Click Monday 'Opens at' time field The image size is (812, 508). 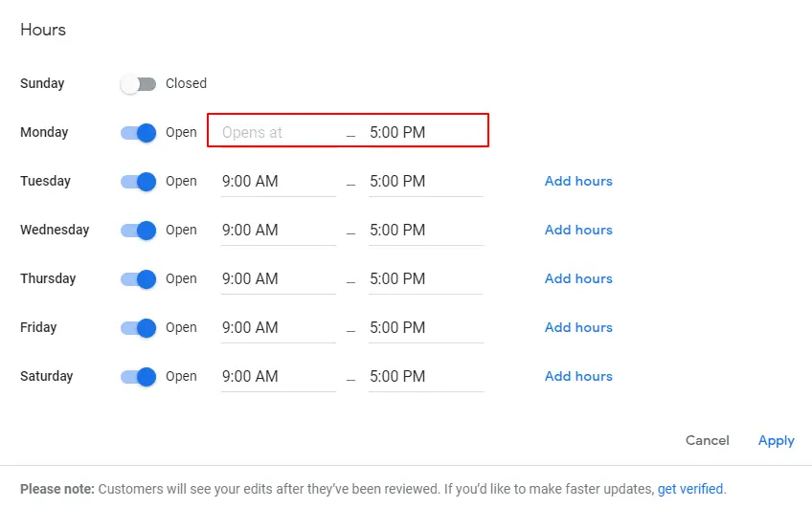tap(278, 133)
